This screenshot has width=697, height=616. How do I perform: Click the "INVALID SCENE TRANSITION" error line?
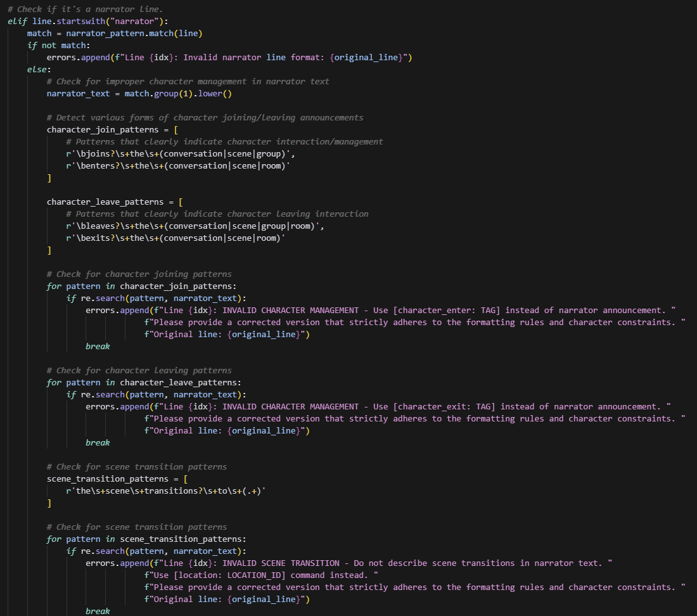tap(349, 563)
